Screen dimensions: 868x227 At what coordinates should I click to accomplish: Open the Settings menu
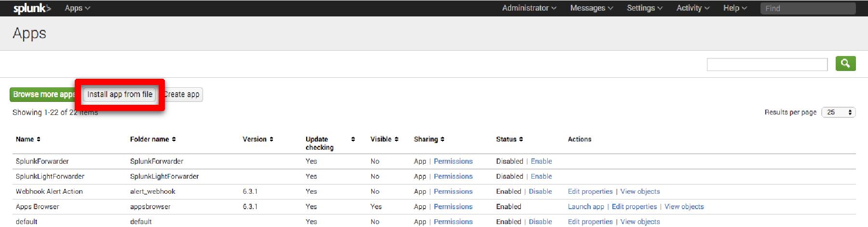click(x=644, y=8)
